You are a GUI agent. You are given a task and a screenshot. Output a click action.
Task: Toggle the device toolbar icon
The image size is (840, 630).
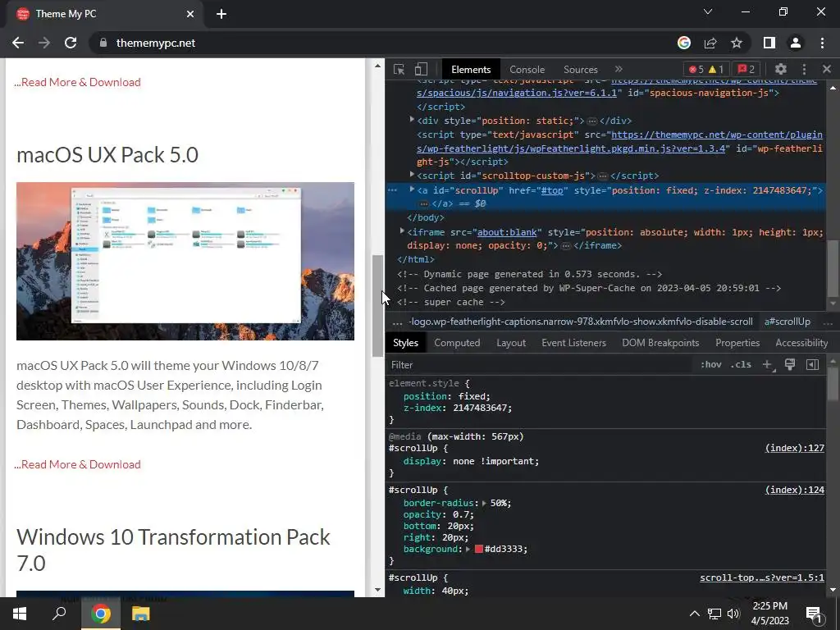point(421,69)
